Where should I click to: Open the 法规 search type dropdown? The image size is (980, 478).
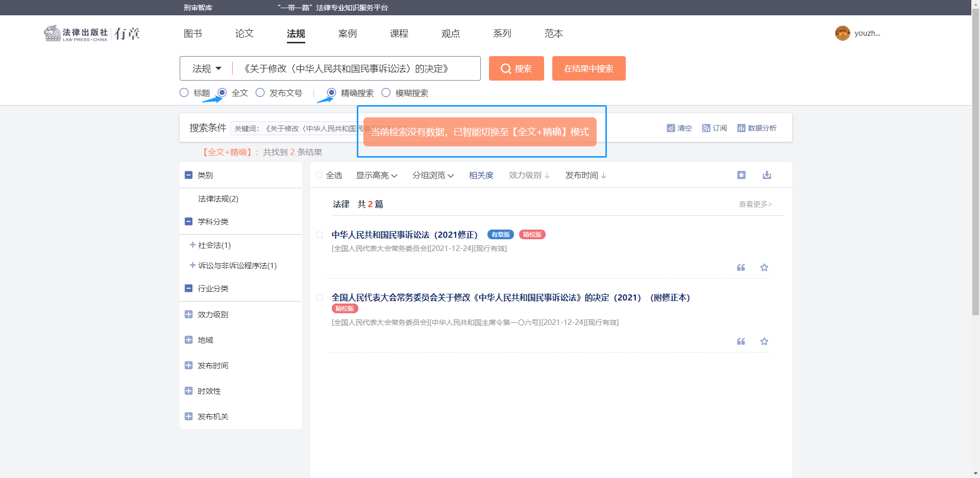coord(207,68)
